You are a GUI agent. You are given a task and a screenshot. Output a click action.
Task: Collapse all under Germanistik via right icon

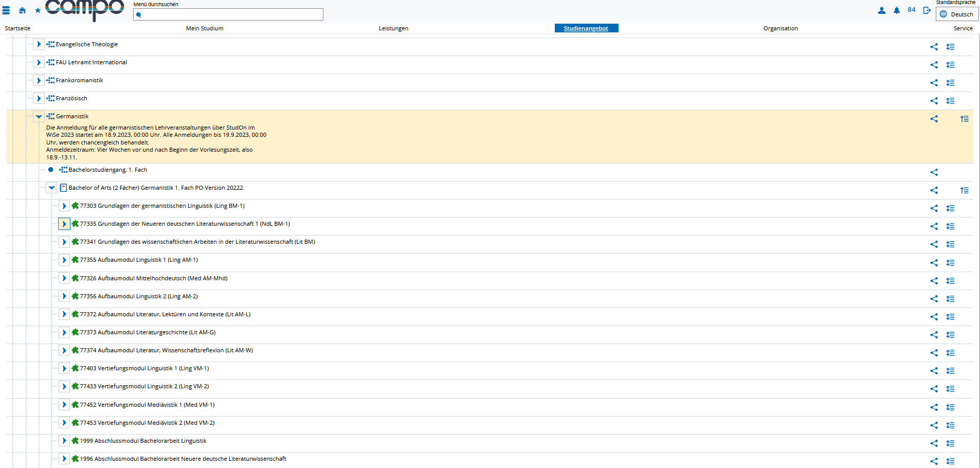click(965, 119)
